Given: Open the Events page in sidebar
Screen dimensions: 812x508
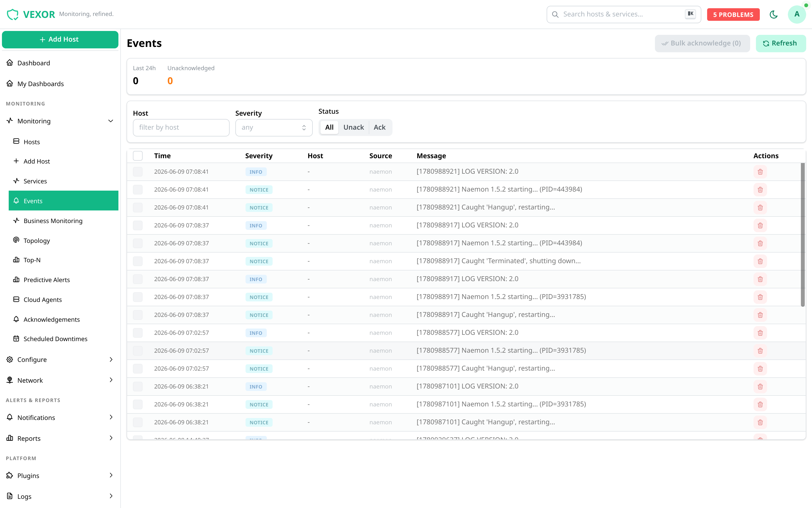Looking at the screenshot, I should [x=63, y=201].
